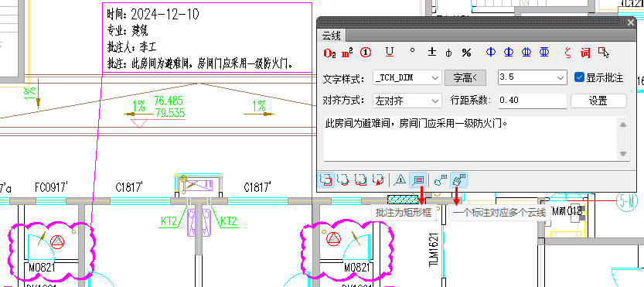Image resolution: width=644 pixels, height=287 pixels.
Task: Open the red 词 phrase library
Action: point(585,53)
